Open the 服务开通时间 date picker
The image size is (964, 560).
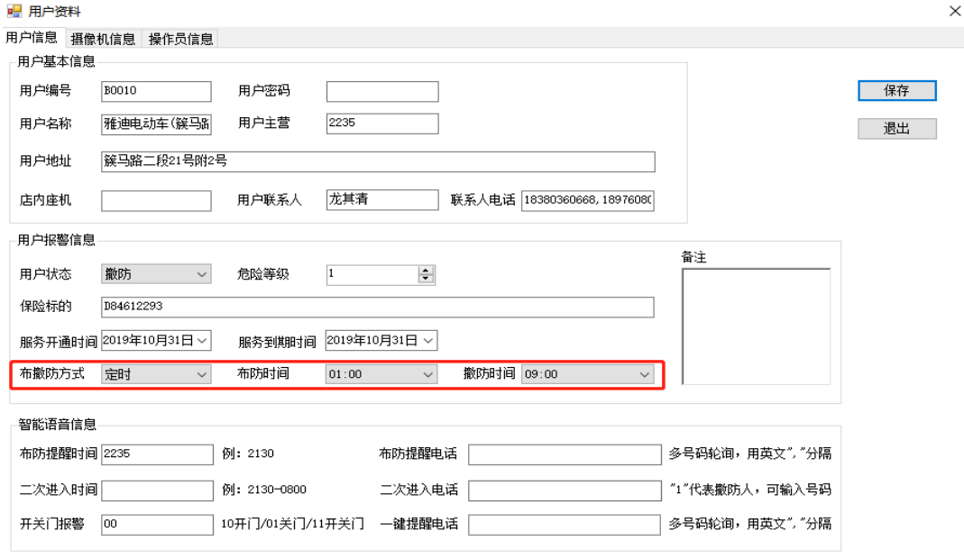(202, 341)
